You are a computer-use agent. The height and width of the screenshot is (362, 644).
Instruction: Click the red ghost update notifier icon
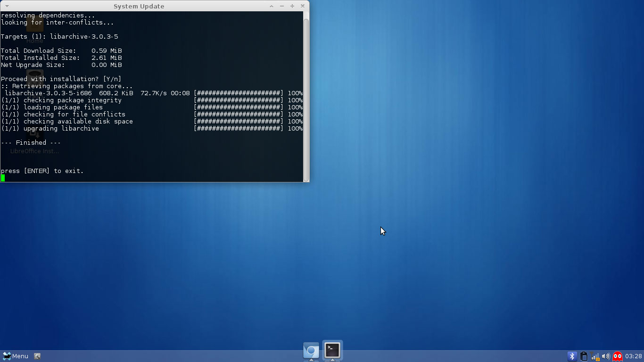point(617,356)
